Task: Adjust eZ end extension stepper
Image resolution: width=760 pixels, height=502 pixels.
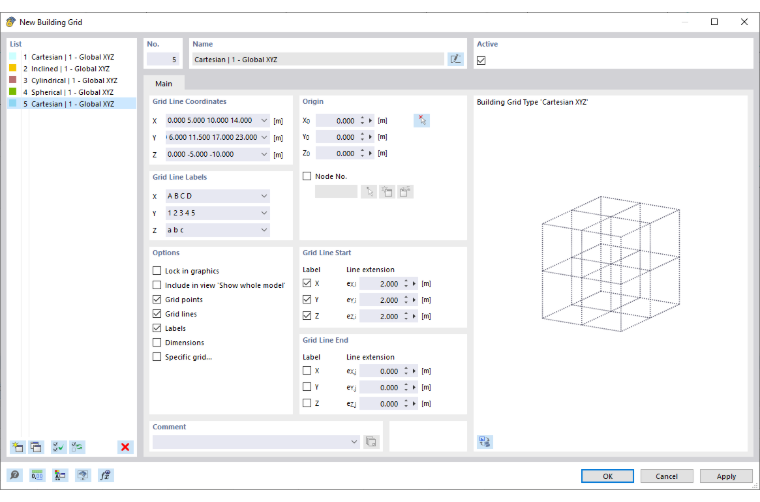Action: pos(406,404)
